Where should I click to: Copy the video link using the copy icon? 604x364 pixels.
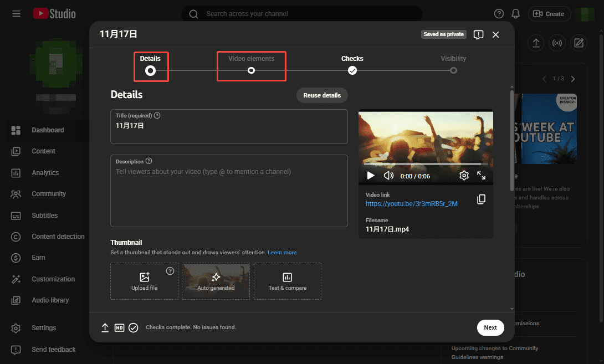click(x=482, y=199)
